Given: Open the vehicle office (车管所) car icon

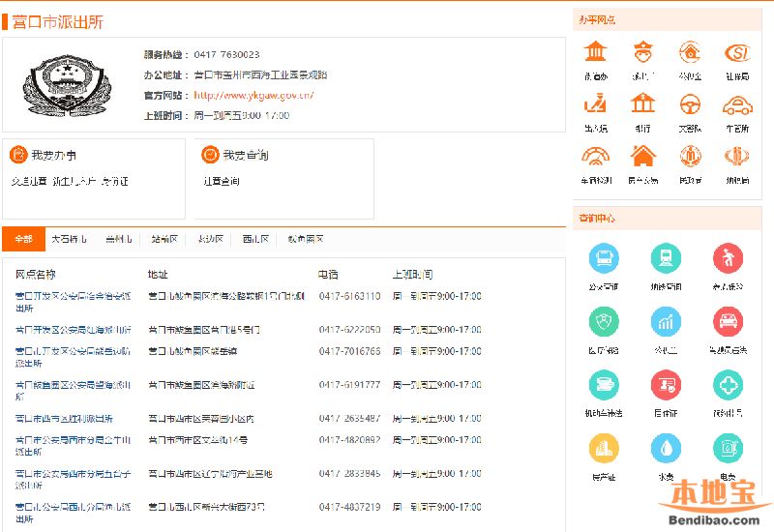Looking at the screenshot, I should click(737, 104).
